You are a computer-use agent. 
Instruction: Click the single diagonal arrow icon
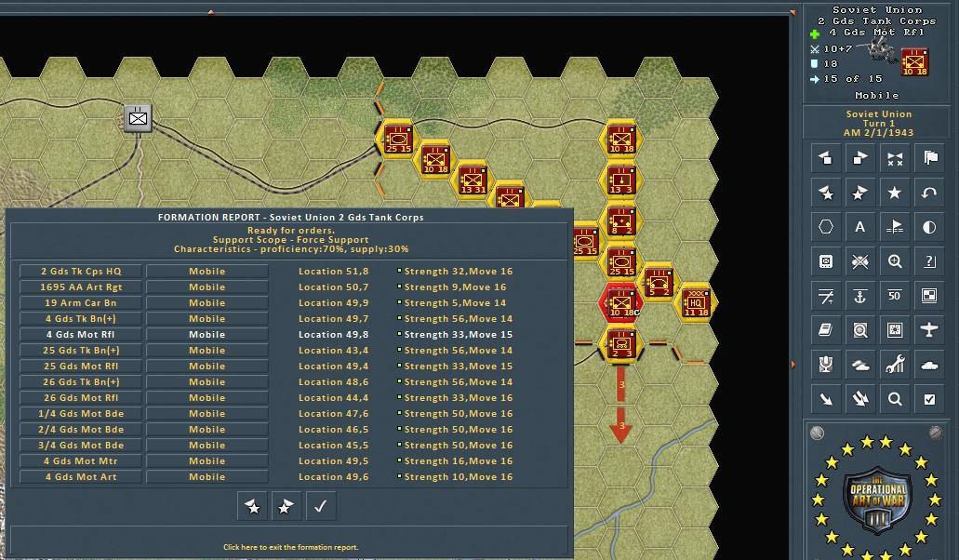(x=826, y=399)
